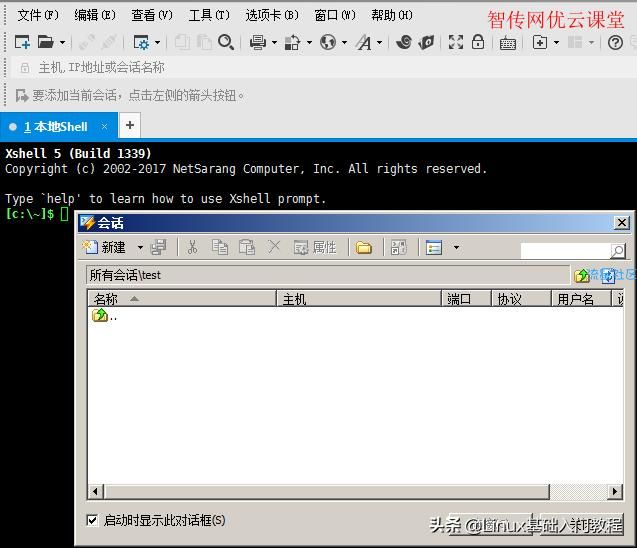Sort by 协议 column header
Viewport: 637px width, 548px height.
click(x=521, y=299)
